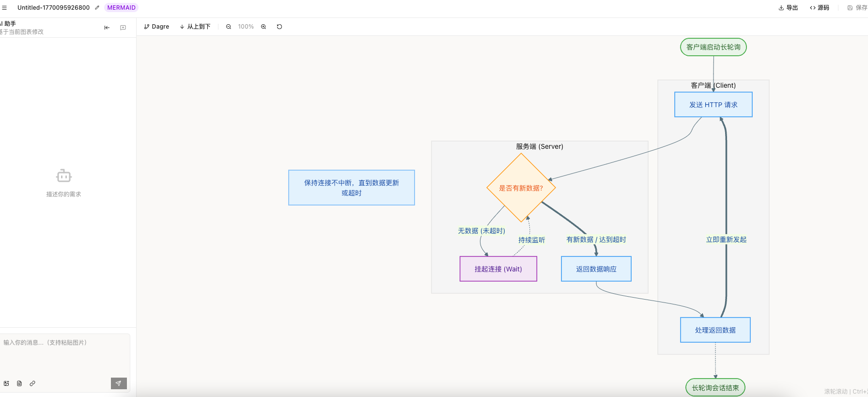
Task: Click the 保存 save button
Action: 857,8
